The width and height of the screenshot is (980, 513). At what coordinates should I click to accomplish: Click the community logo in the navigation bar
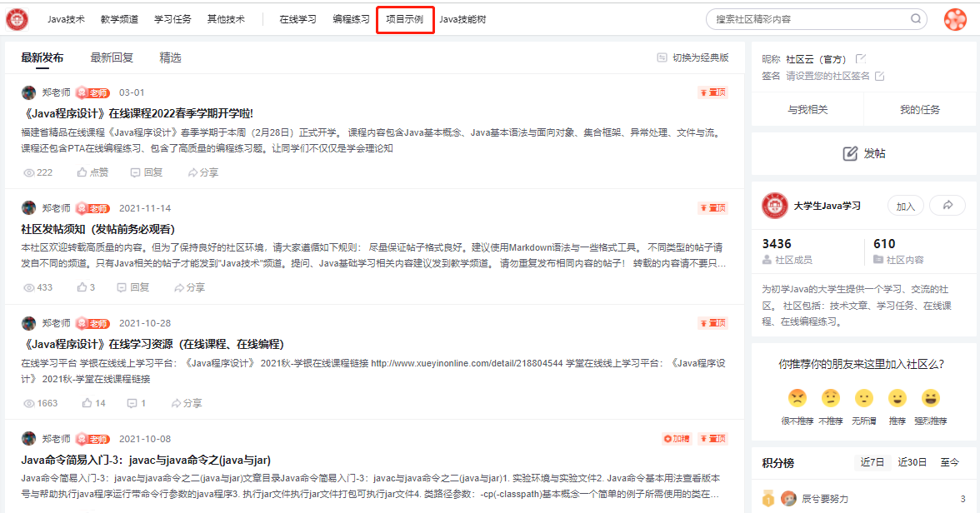point(17,19)
